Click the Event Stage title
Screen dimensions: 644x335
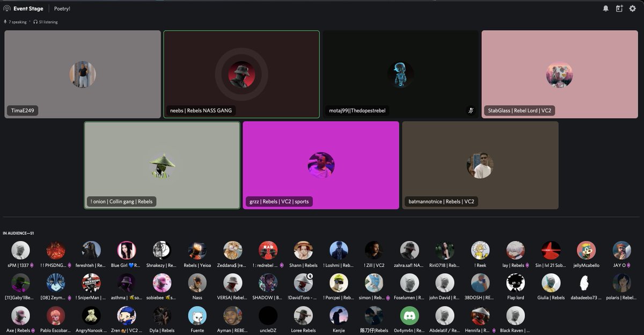(28, 9)
